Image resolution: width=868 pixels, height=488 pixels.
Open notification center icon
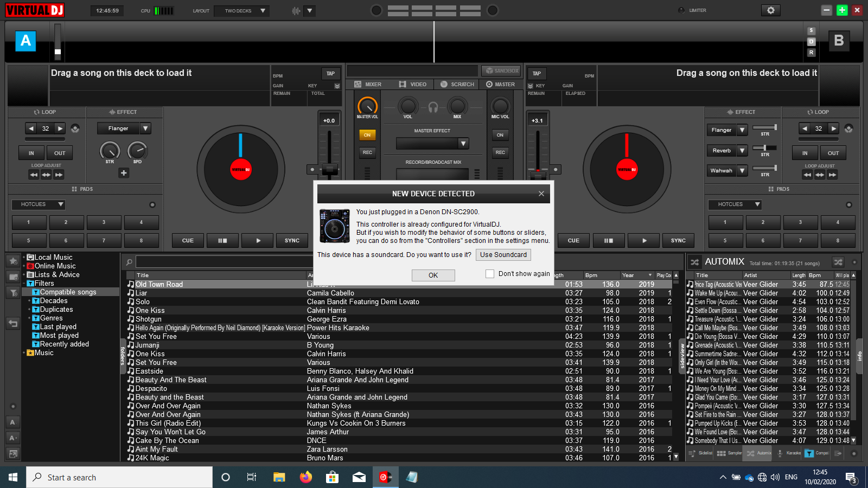[851, 478]
